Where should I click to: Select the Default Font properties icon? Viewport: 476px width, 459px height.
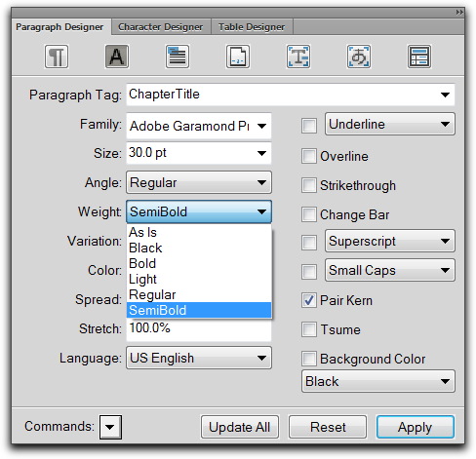117,57
